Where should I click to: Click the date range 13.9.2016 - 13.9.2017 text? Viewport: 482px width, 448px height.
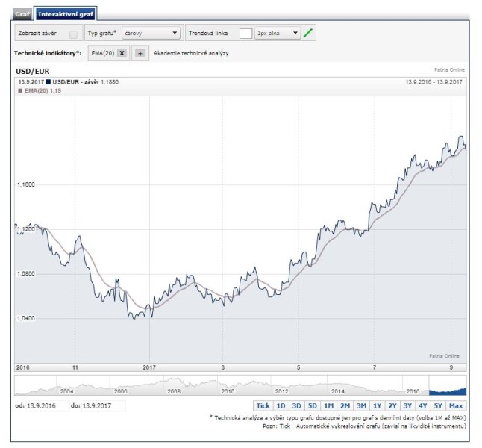point(434,82)
